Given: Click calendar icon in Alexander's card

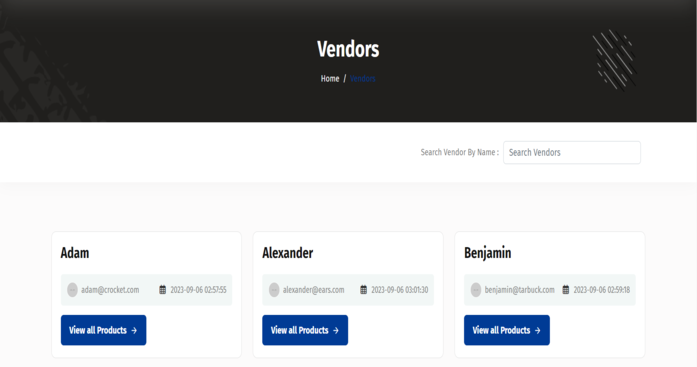Looking at the screenshot, I should point(364,290).
